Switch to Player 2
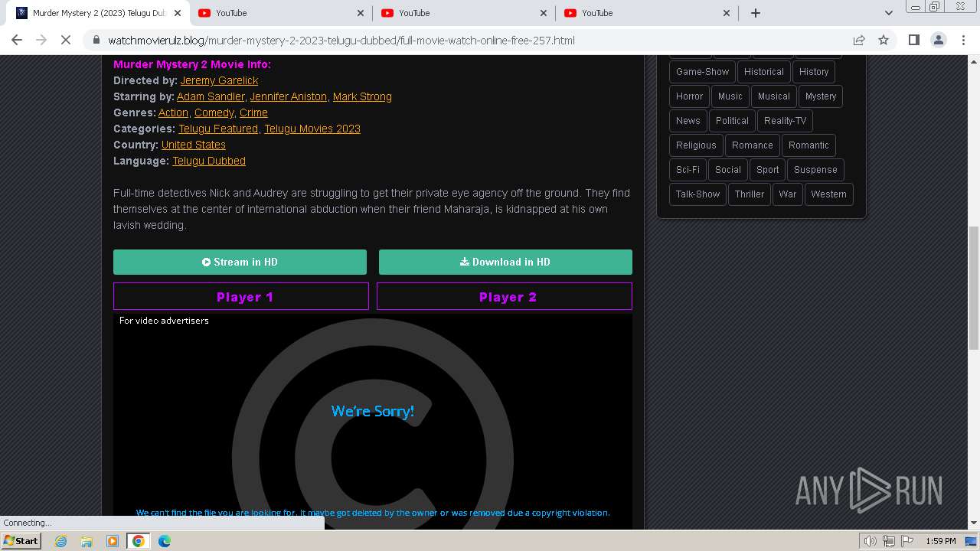The height and width of the screenshot is (551, 980). pos(505,297)
